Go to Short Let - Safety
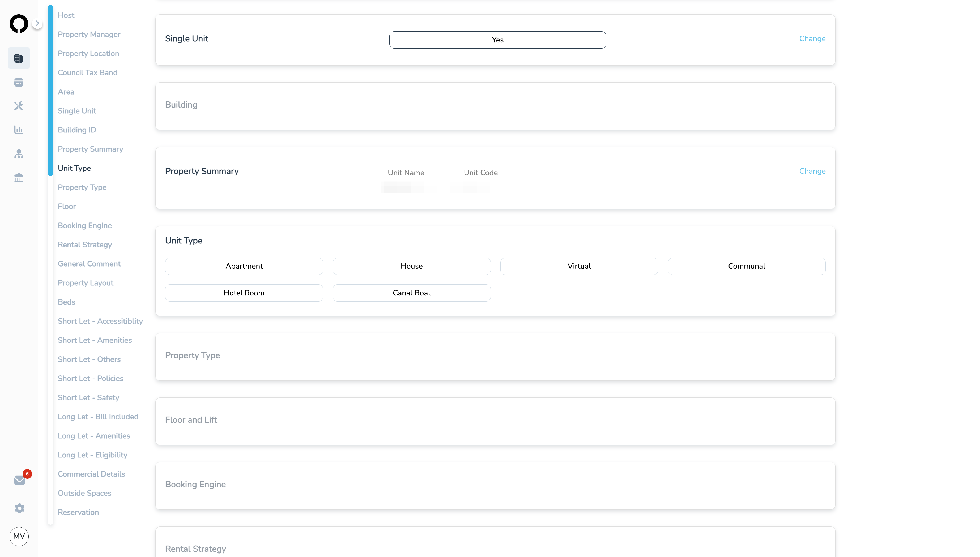 (88, 398)
